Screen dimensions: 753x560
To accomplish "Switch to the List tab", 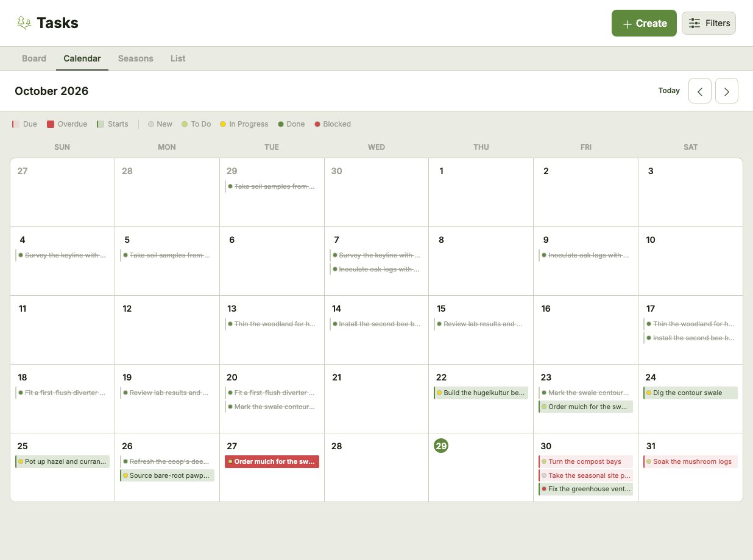I will click(178, 58).
